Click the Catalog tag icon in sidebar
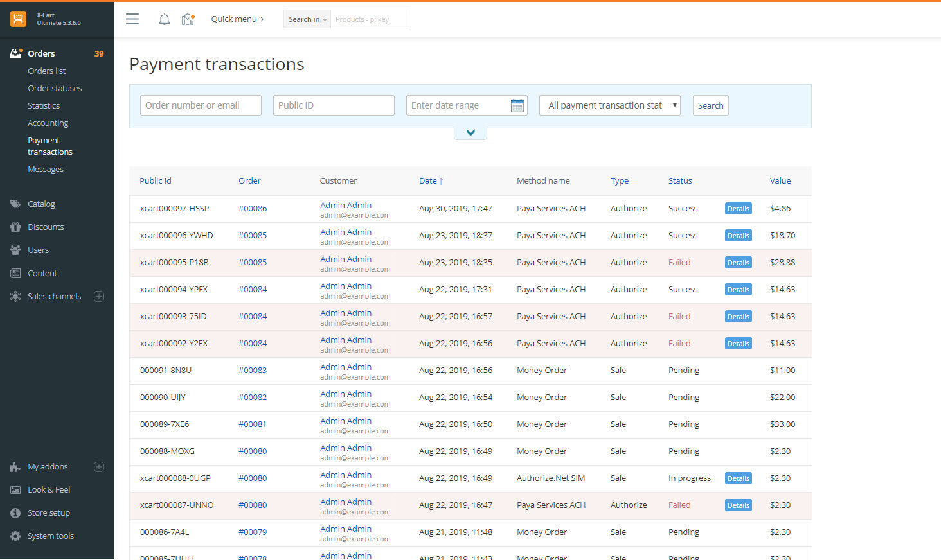Screen dimensions: 941x560 tap(15, 204)
